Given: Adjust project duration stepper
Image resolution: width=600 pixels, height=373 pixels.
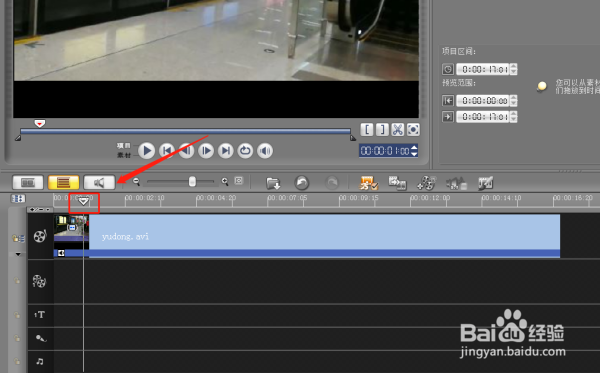Looking at the screenshot, I should tap(514, 69).
